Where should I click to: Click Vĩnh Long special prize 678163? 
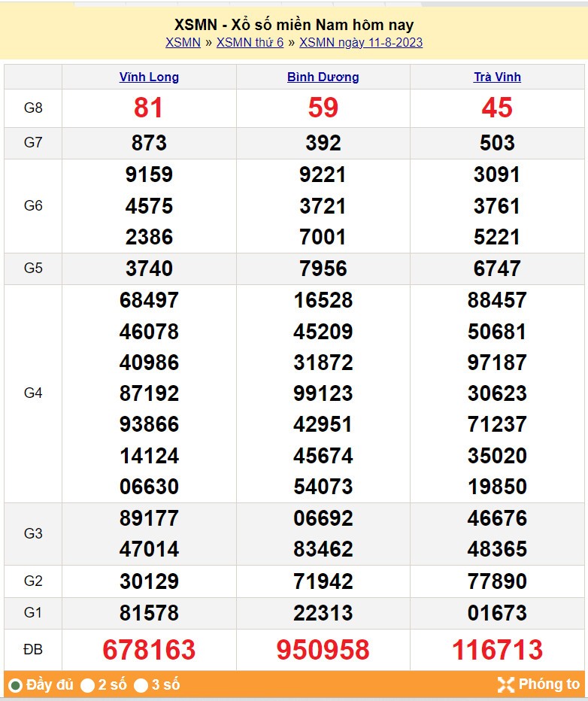pos(149,650)
